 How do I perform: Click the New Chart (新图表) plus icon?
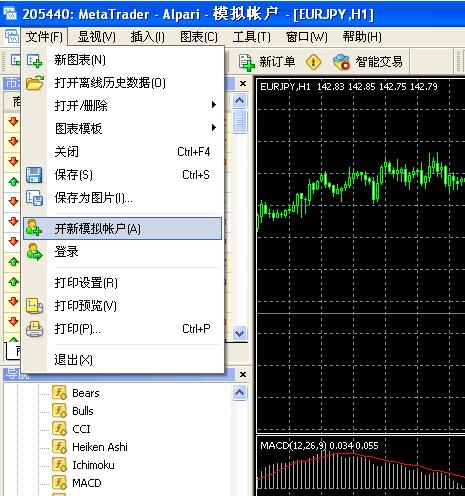point(35,61)
